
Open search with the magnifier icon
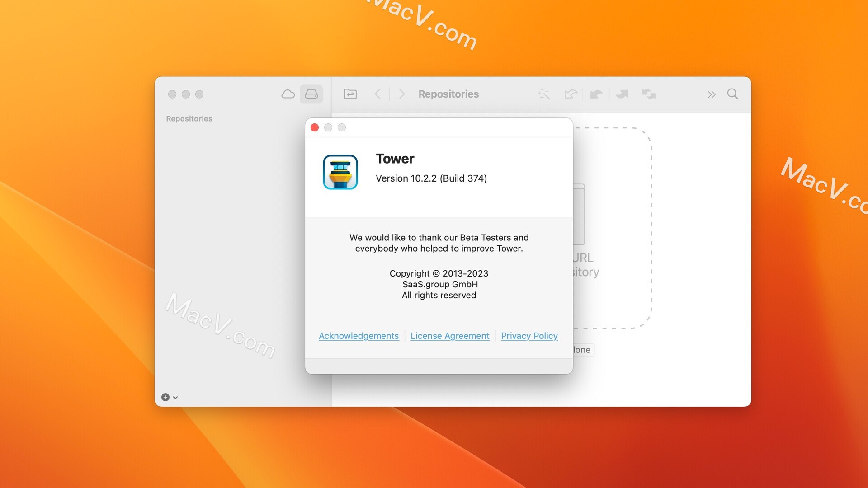click(732, 94)
